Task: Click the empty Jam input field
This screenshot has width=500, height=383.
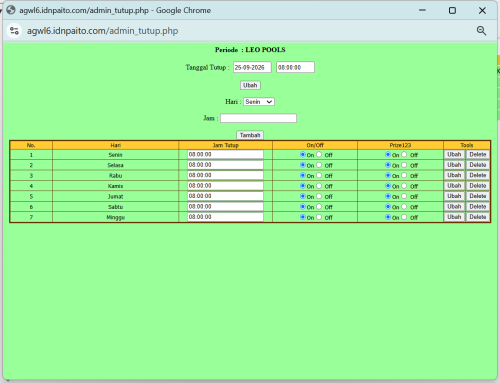Action: tap(258, 118)
